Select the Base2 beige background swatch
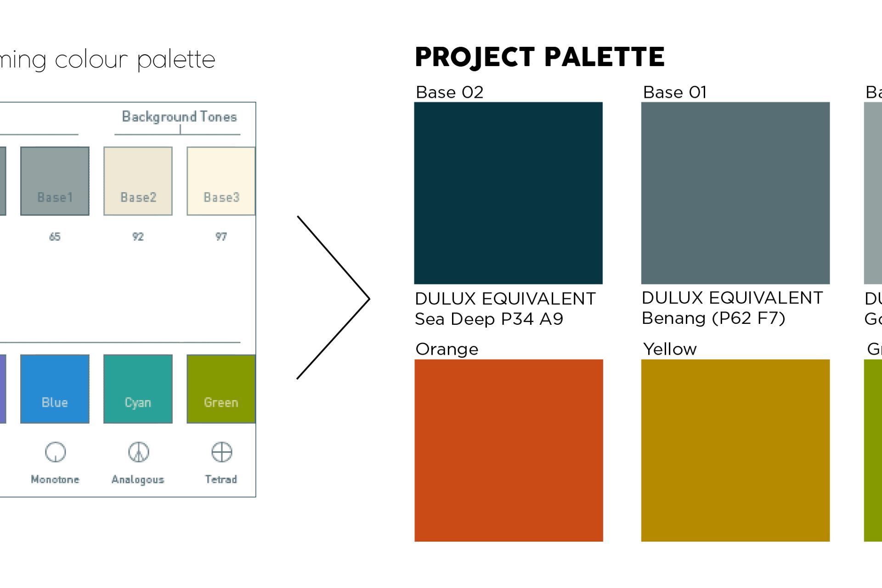 coord(138,181)
